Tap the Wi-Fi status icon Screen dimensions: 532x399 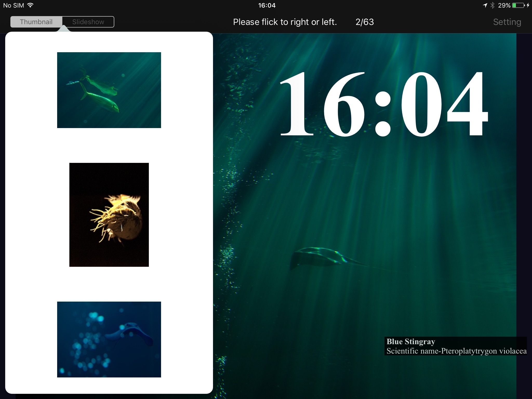[x=30, y=5]
